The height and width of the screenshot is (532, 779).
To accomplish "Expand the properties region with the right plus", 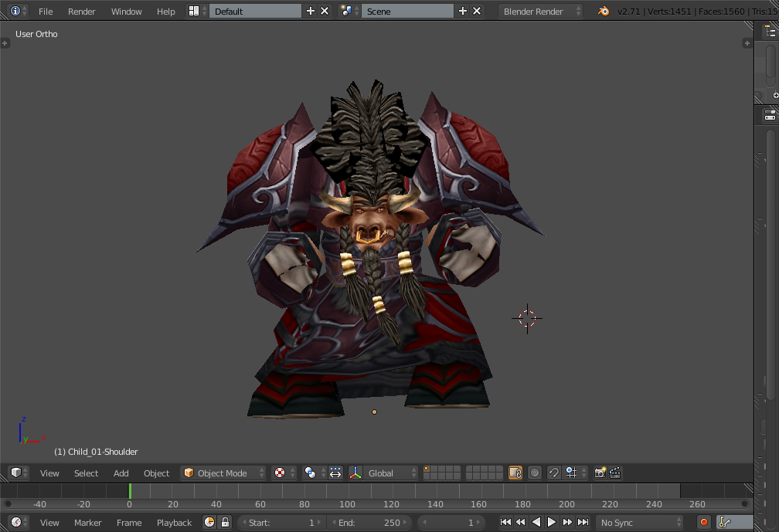I will tap(747, 43).
